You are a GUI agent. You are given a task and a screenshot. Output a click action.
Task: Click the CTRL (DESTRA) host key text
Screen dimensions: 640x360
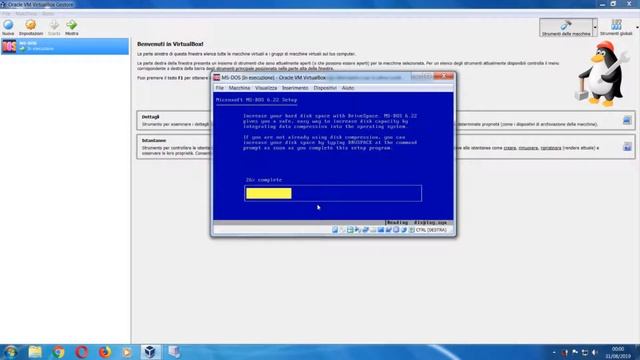pyautogui.click(x=431, y=230)
